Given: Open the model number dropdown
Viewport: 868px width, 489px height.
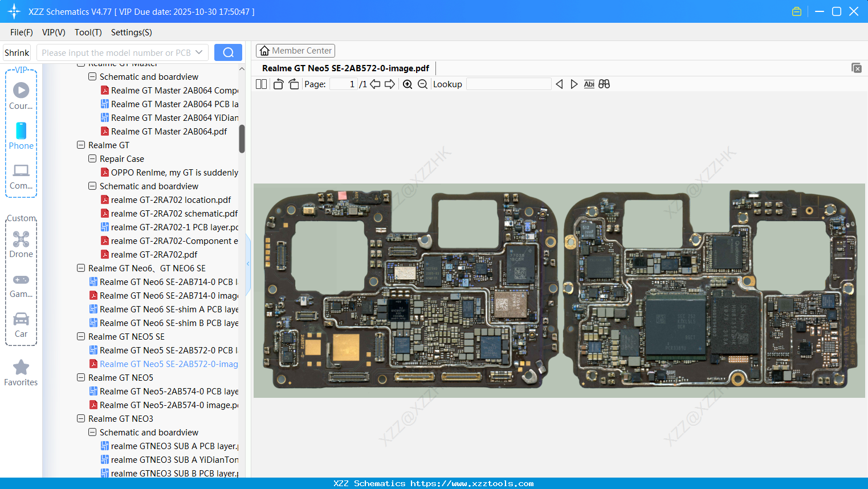Looking at the screenshot, I should [x=199, y=52].
